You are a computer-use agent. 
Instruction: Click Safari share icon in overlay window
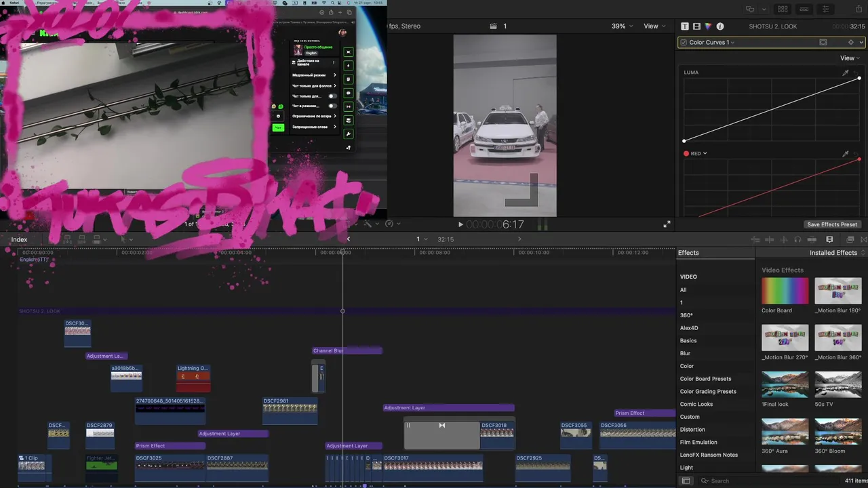coord(330,12)
